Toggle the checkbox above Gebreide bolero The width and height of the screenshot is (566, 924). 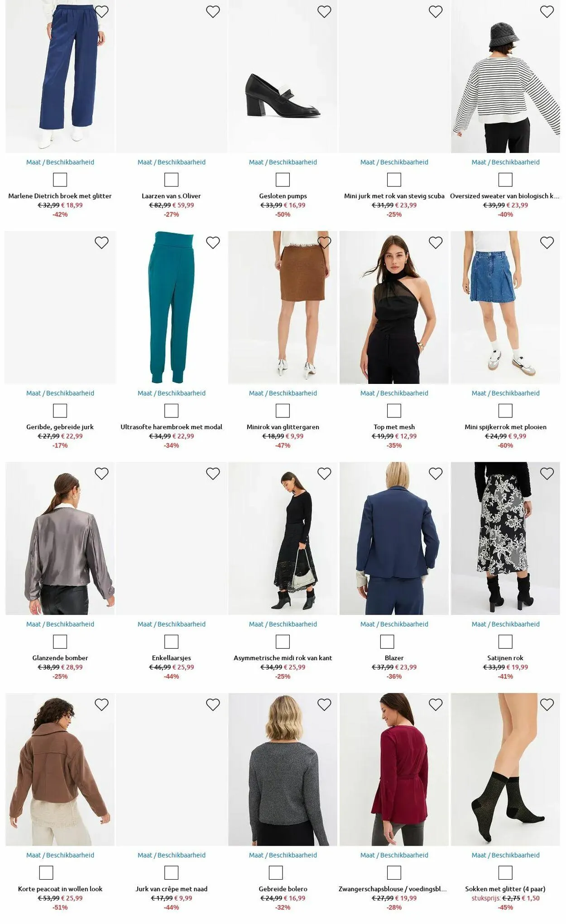pyautogui.click(x=276, y=872)
